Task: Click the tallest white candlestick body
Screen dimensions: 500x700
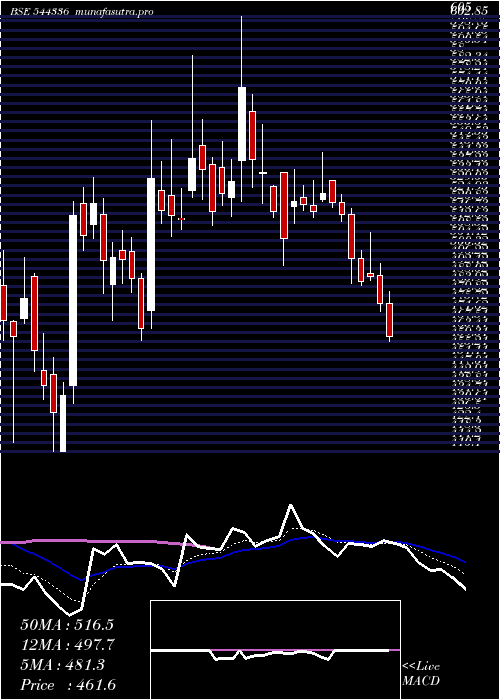Action: [x=74, y=300]
